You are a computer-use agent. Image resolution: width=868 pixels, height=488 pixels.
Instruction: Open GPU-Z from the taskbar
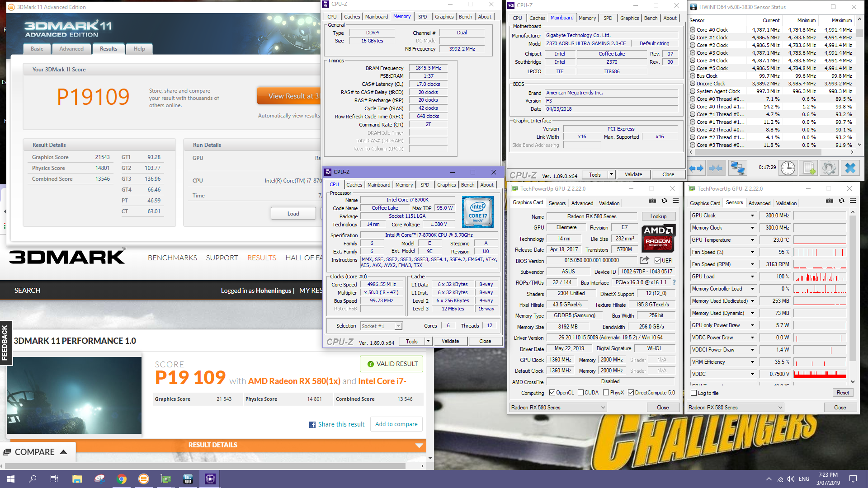pyautogui.click(x=166, y=479)
